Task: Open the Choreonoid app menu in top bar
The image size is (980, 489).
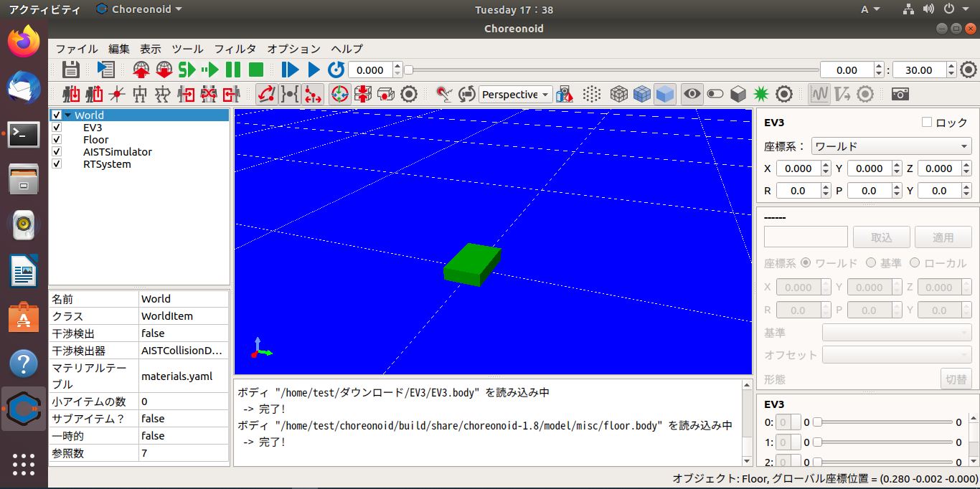Action: 138,9
